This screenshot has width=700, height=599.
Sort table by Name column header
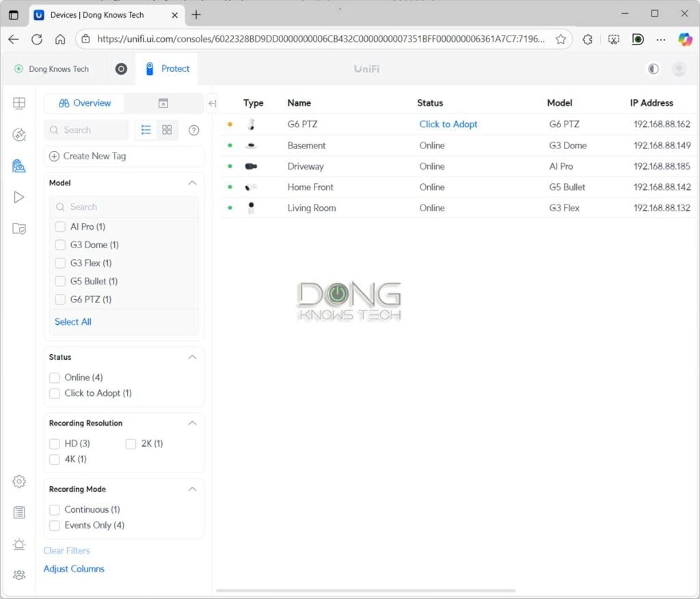pos(299,103)
